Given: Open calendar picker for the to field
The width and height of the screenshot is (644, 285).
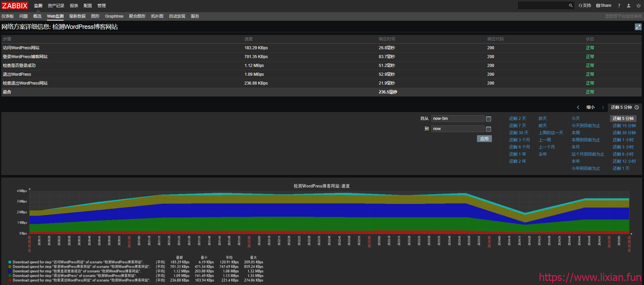Looking at the screenshot, I should pyautogui.click(x=489, y=129).
